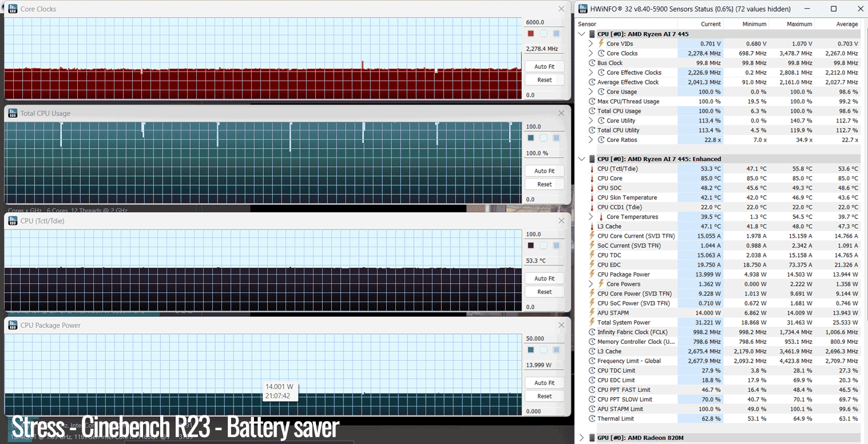Click the clock icon beside Infinity Fabric Clock (FCLK)
The height and width of the screenshot is (444, 868).
[592, 332]
